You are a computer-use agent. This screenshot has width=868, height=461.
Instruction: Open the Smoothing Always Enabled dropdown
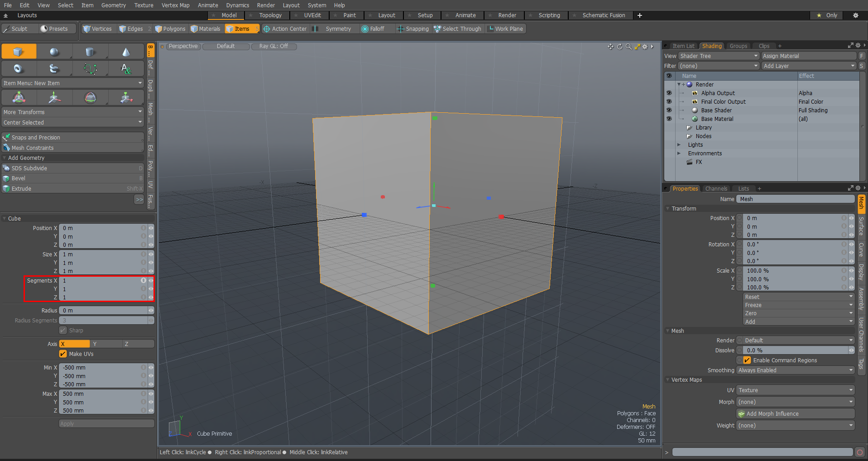click(x=796, y=370)
